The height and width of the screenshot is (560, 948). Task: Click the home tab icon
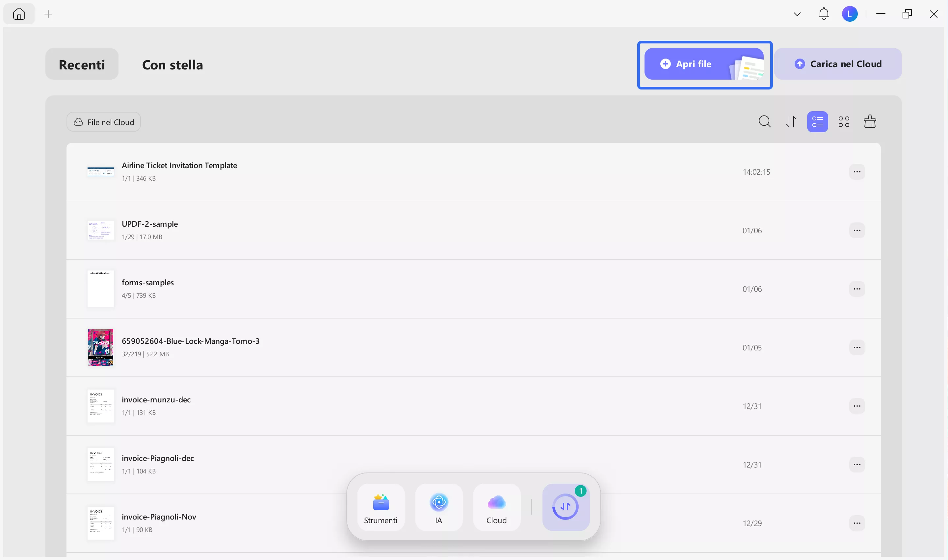tap(19, 14)
